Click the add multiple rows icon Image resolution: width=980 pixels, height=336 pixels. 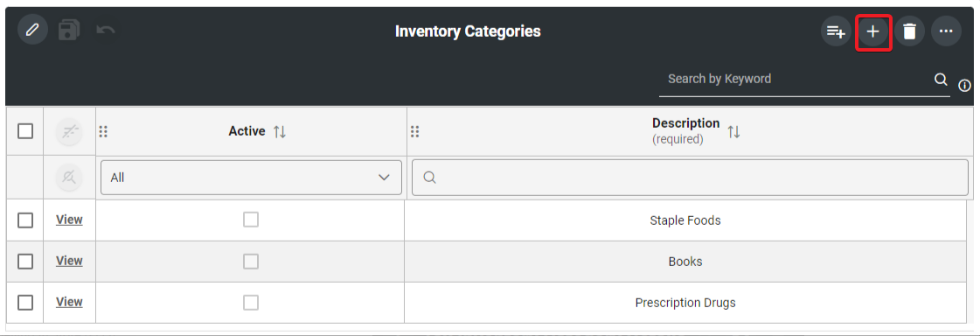click(x=836, y=31)
